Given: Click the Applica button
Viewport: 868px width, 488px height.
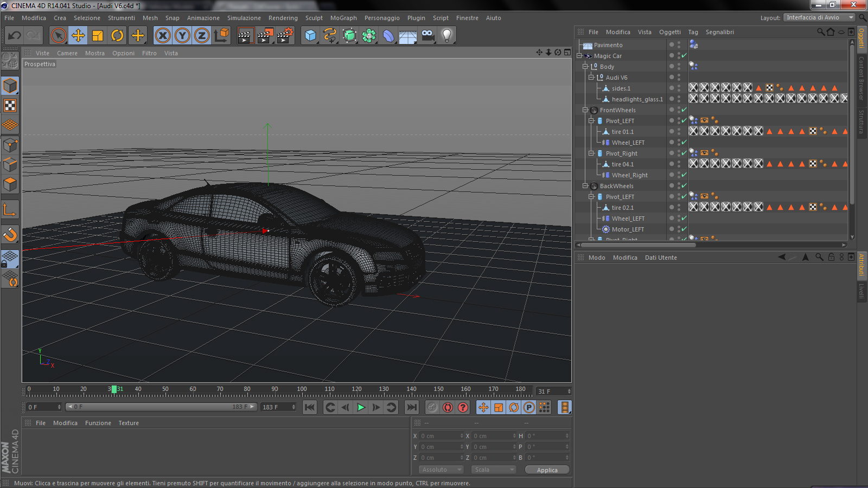Looking at the screenshot, I should (x=547, y=470).
